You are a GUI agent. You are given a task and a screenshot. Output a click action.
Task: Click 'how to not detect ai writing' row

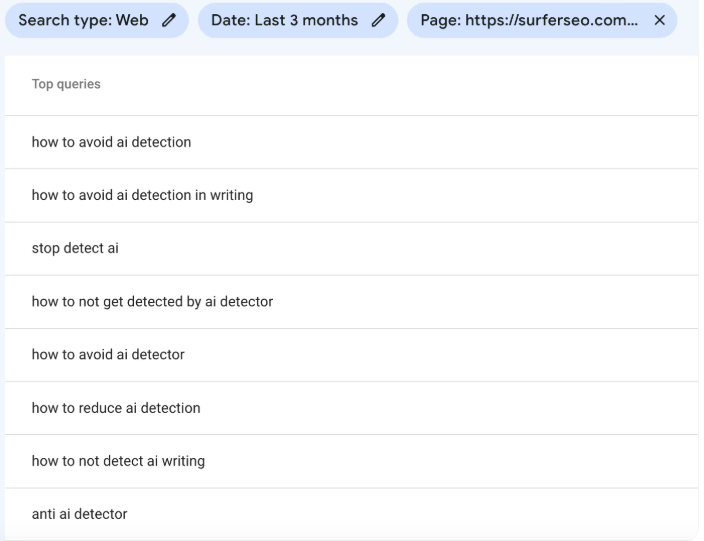pos(118,461)
